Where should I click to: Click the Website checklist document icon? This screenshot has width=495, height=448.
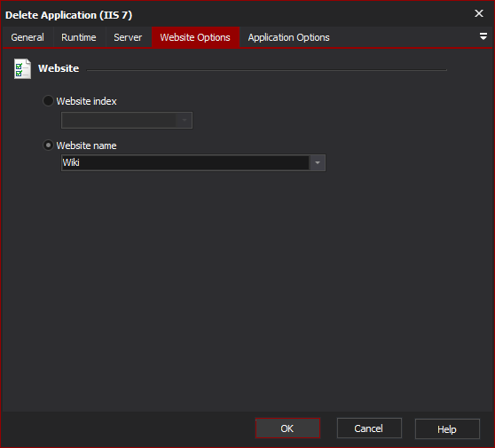click(22, 68)
